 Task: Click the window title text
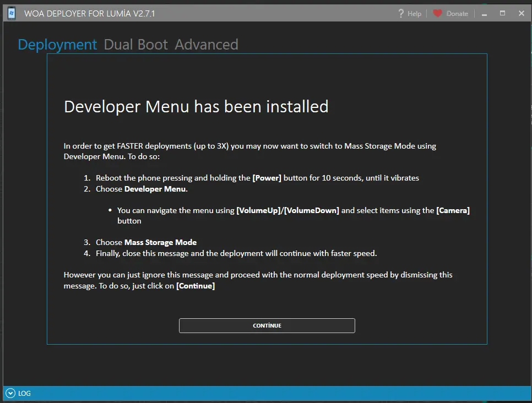point(90,14)
